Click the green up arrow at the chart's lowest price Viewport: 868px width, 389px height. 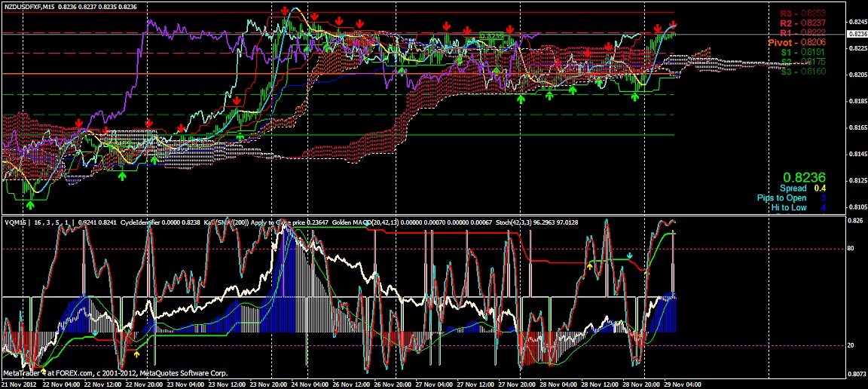point(30,206)
